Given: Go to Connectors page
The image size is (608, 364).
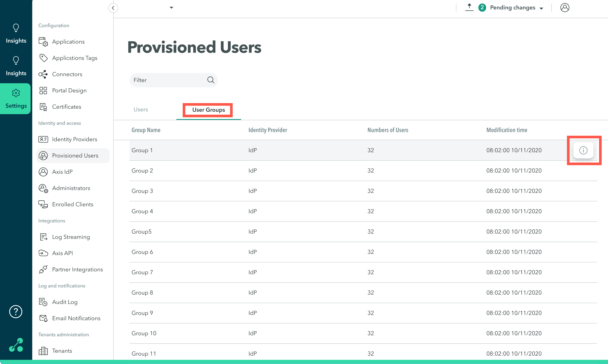Looking at the screenshot, I should click(67, 74).
